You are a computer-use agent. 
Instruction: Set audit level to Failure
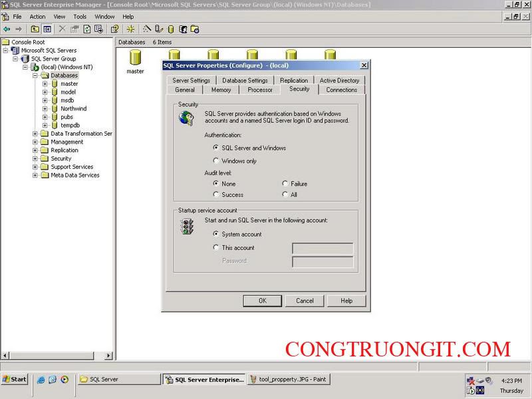click(285, 184)
